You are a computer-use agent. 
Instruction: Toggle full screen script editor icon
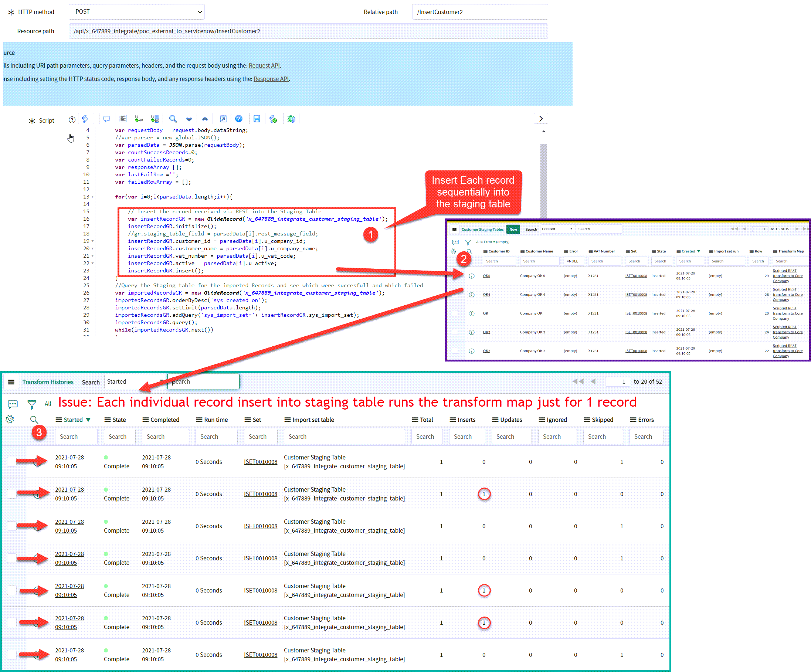(223, 119)
